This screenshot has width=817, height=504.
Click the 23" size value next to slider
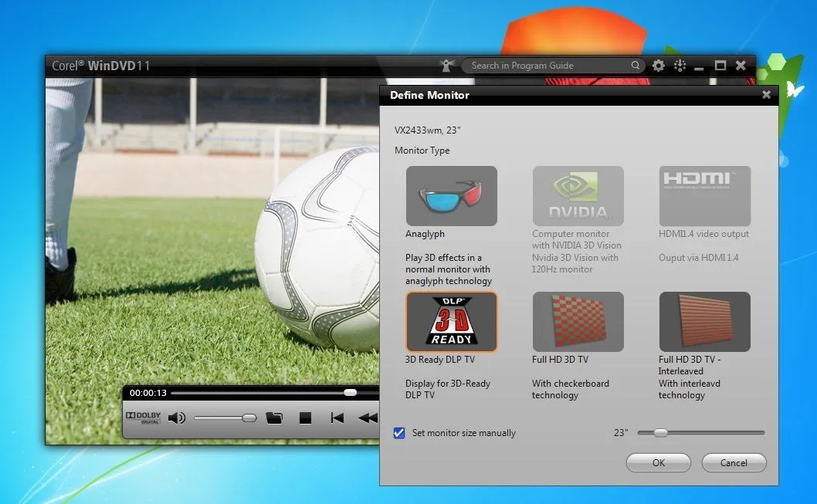[x=621, y=433]
